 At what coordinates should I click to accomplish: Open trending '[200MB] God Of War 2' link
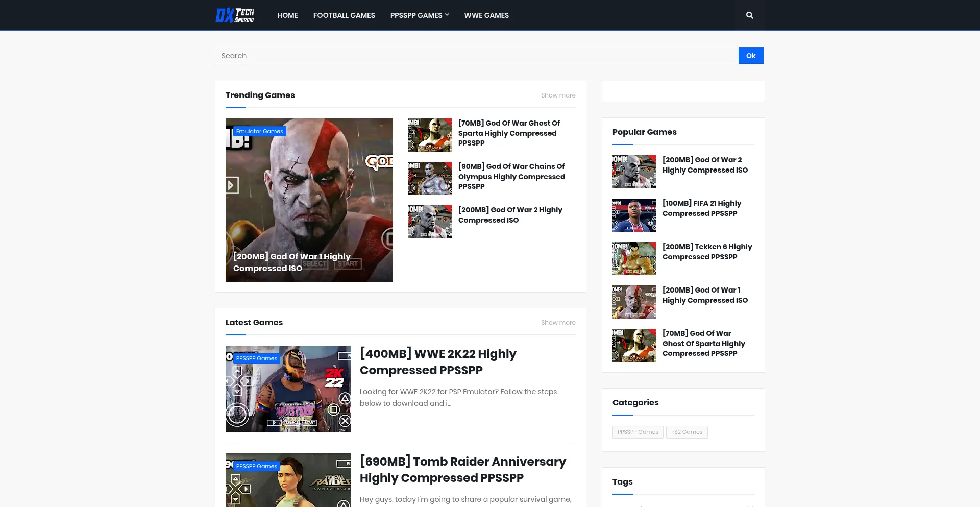510,215
